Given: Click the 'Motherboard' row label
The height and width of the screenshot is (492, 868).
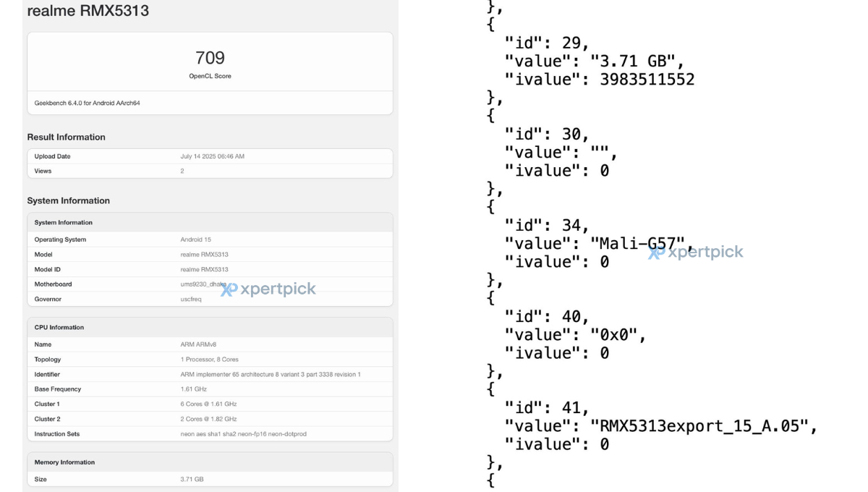Looking at the screenshot, I should [x=54, y=284].
